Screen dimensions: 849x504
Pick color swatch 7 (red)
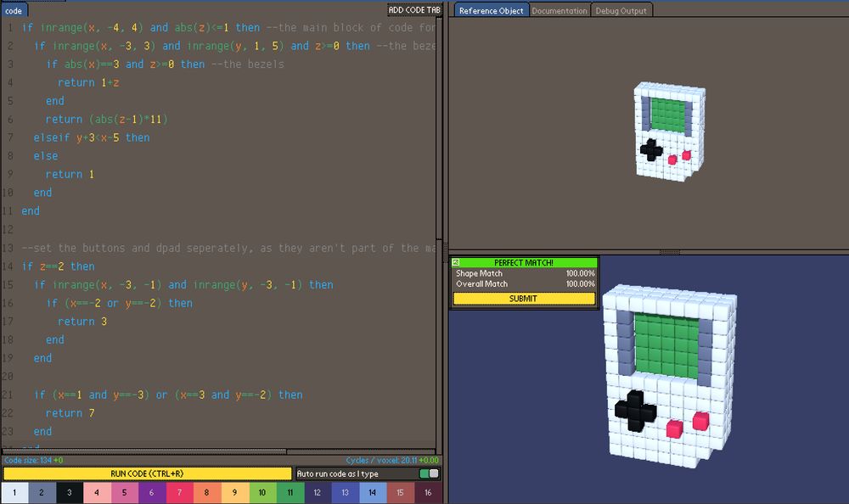click(x=180, y=493)
